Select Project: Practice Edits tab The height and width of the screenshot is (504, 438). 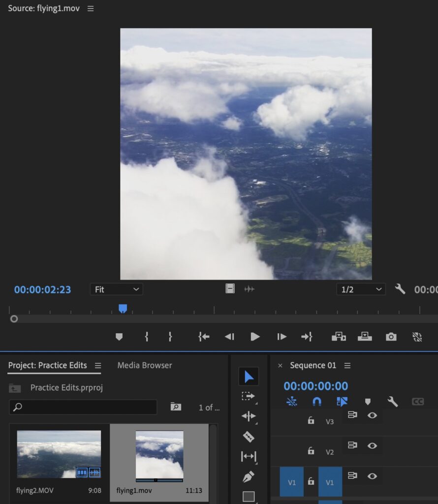(x=48, y=366)
